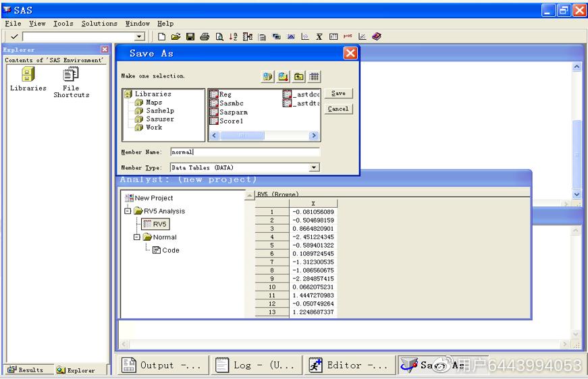This screenshot has width=588, height=379.
Task: Click the up one level folder icon
Action: coord(298,76)
